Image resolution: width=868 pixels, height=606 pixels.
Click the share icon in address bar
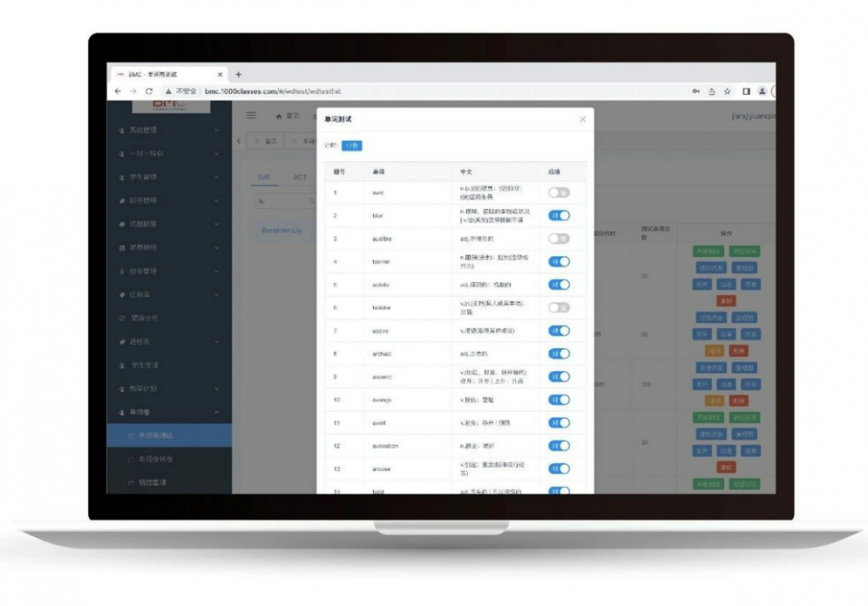coord(711,92)
